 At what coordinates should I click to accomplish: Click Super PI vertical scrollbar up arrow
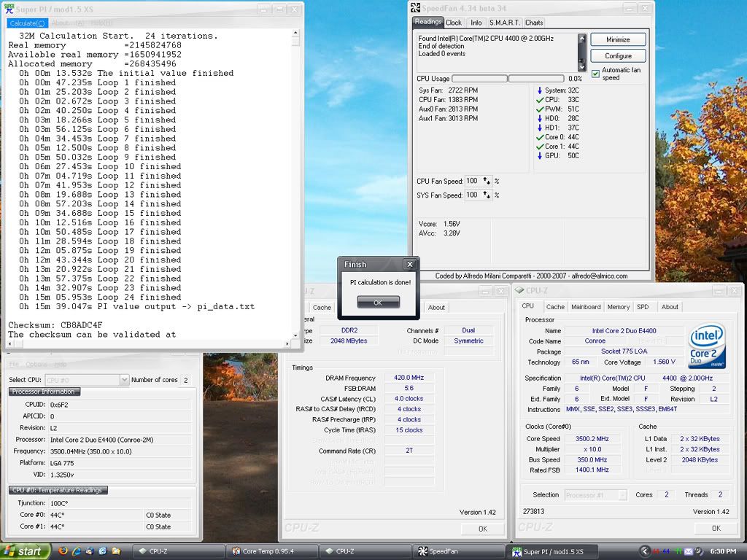click(x=295, y=34)
